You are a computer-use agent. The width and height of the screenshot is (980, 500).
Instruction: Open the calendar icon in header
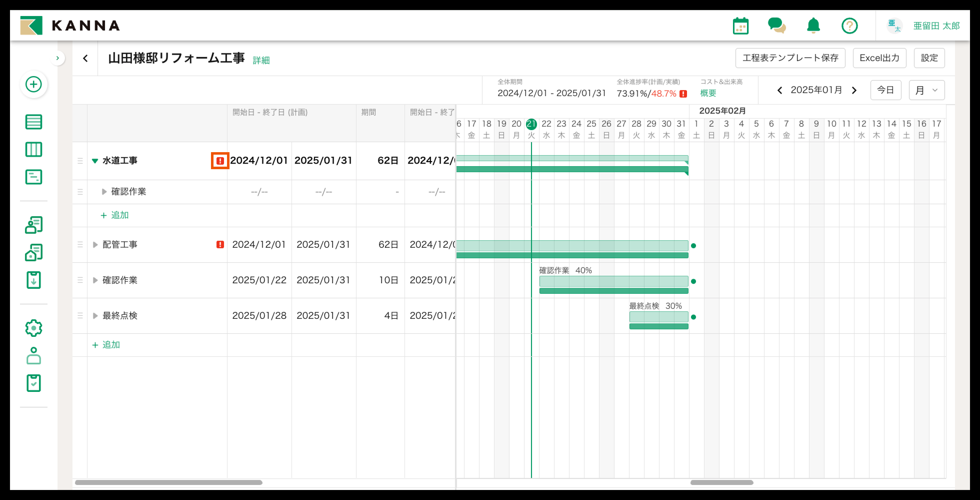click(740, 26)
